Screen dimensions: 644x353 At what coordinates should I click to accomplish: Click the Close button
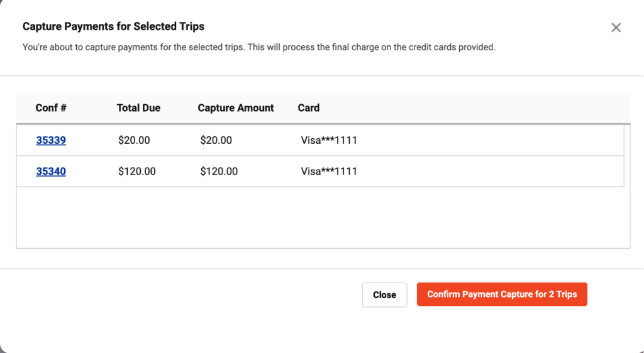pyautogui.click(x=384, y=295)
